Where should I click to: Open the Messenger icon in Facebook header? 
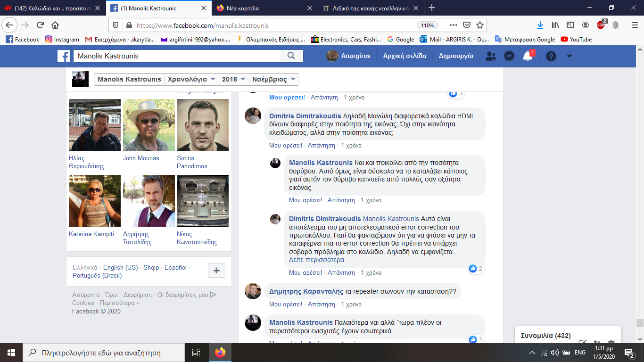[509, 56]
